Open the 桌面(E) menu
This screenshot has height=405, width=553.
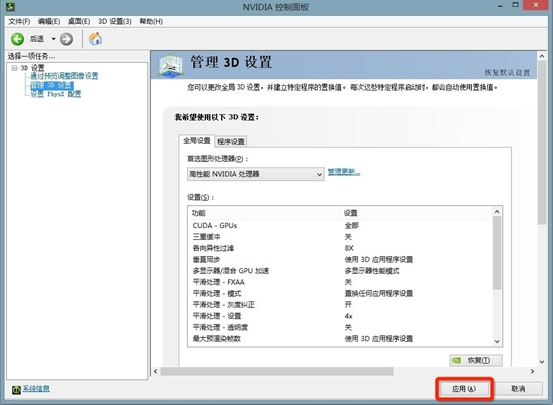79,22
